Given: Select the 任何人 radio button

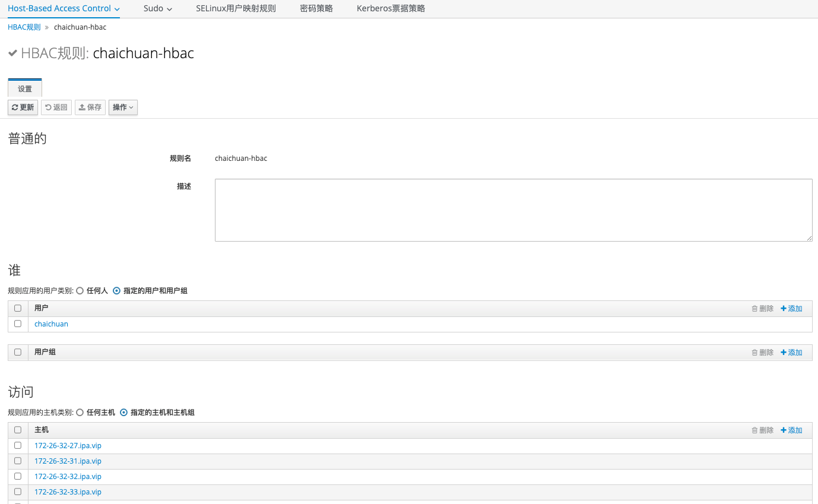Looking at the screenshot, I should (80, 291).
